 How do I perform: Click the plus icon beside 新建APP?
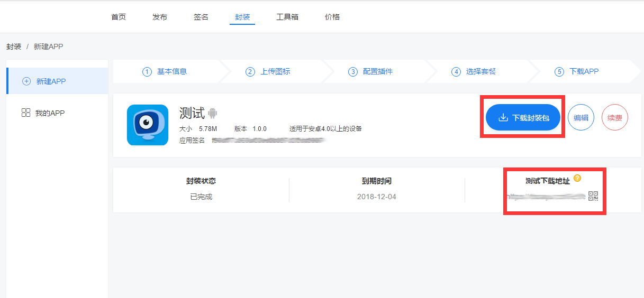26,81
